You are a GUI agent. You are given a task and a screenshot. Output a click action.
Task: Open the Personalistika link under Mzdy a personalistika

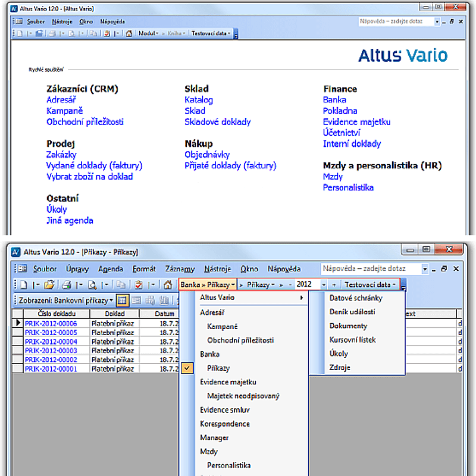tap(348, 187)
